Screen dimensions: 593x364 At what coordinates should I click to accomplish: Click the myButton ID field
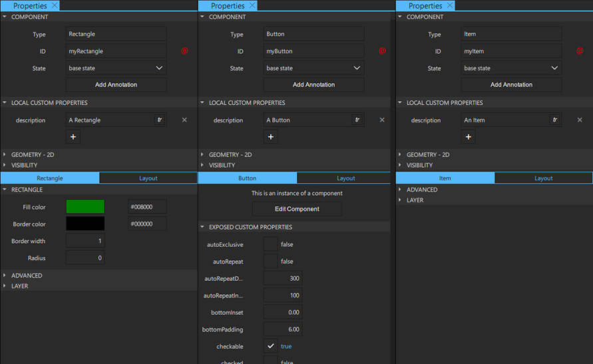tap(314, 51)
